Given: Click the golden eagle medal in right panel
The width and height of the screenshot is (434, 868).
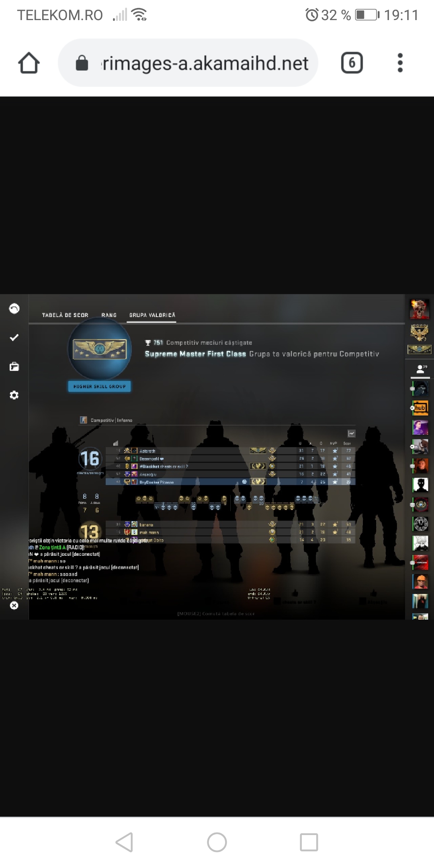Looking at the screenshot, I should (420, 333).
